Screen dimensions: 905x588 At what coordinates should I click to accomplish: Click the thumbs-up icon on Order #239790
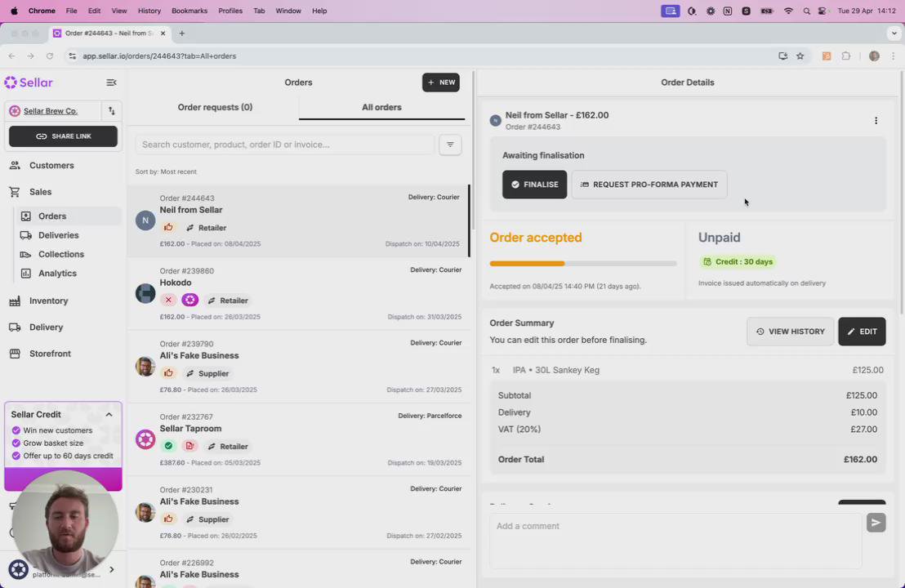coord(168,373)
